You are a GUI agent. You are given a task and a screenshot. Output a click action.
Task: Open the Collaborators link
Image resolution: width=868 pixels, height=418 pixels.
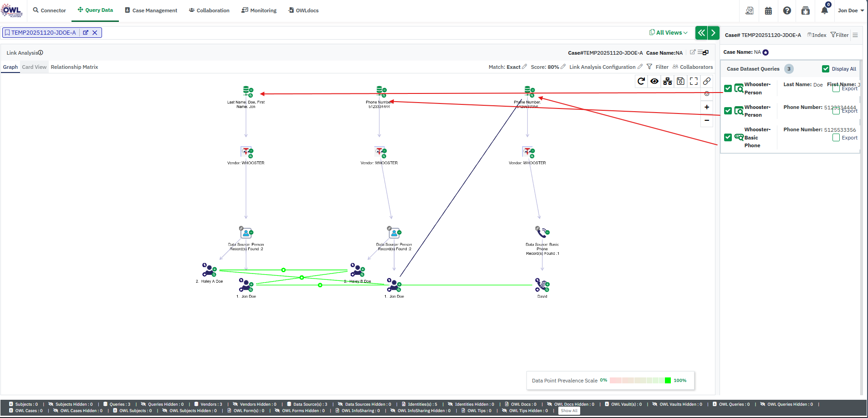pos(693,67)
